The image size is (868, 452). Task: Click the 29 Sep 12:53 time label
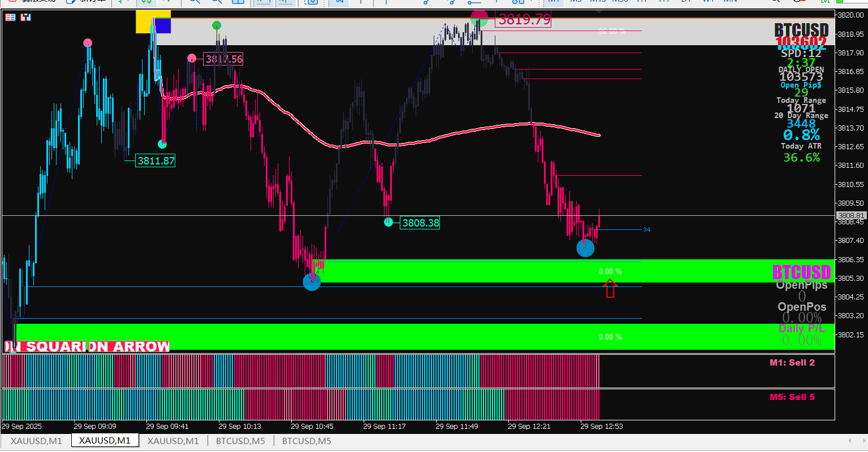(x=602, y=426)
